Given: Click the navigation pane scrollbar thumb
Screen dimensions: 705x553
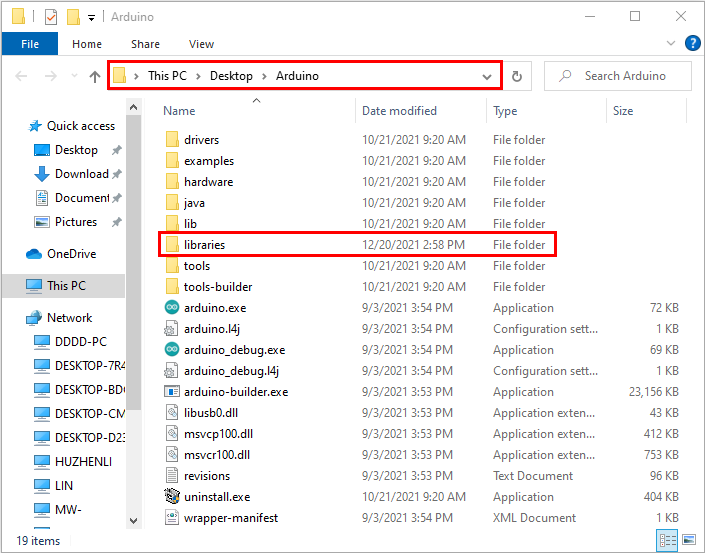Looking at the screenshot, I should pos(134,263).
